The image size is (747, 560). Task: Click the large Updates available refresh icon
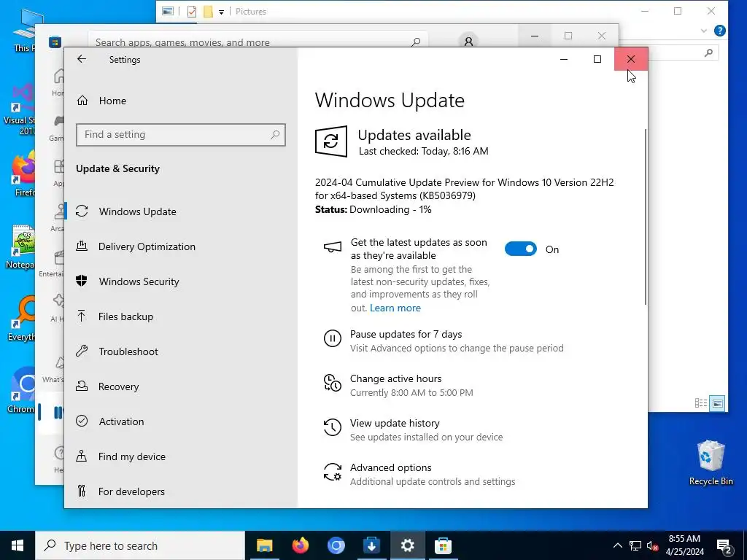[331, 141]
